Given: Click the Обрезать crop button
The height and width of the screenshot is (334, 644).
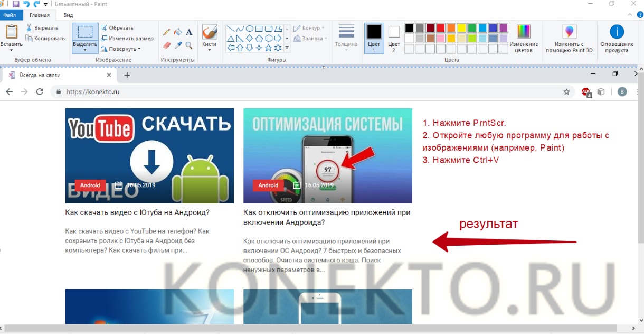Looking at the screenshot, I should (x=117, y=27).
